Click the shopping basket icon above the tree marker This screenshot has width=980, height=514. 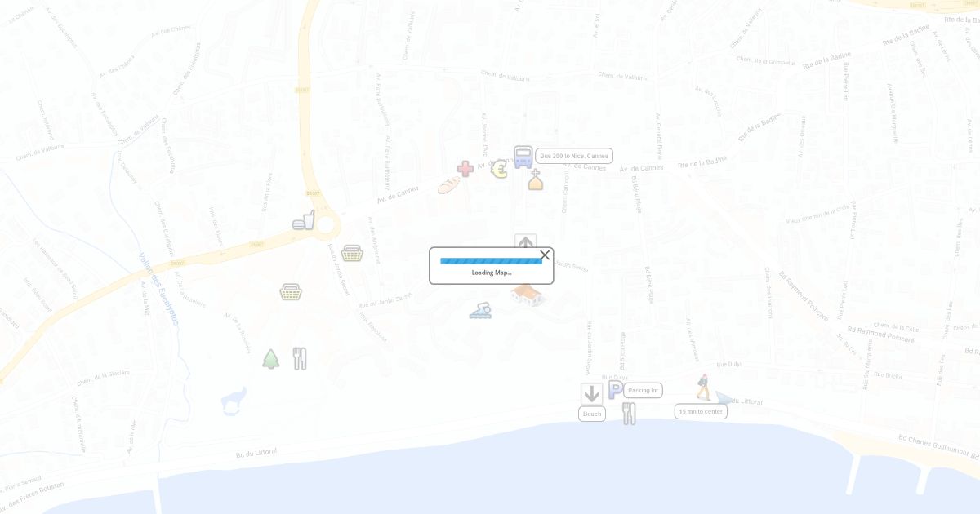click(291, 291)
